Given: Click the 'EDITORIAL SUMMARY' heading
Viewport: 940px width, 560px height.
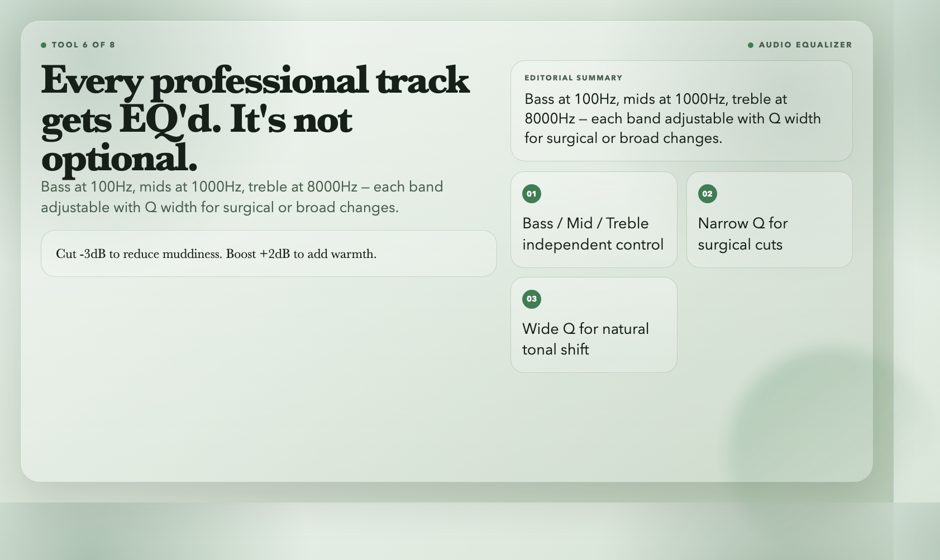Looking at the screenshot, I should 573,78.
